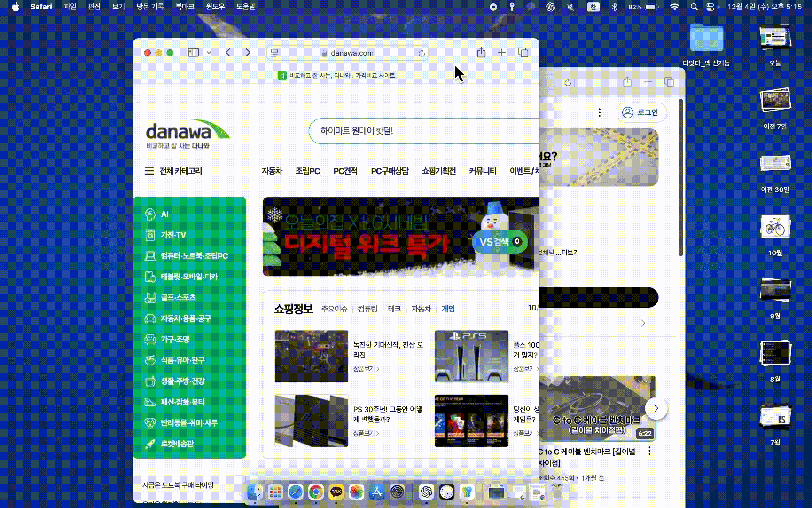Play the C to C 케이블 벤치마크 video thumbnail
The width and height of the screenshot is (812, 508).
(597, 408)
